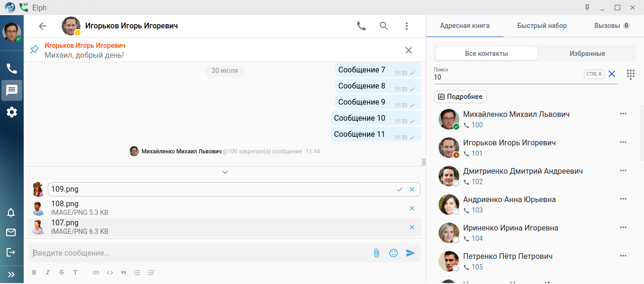Screen dimensions: 644x284
Task: Dial extension 105 of Петренко
Action: tap(473, 267)
